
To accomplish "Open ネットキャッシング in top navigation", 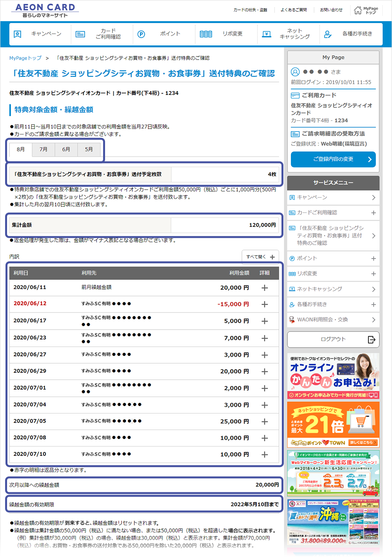I will coord(289,34).
